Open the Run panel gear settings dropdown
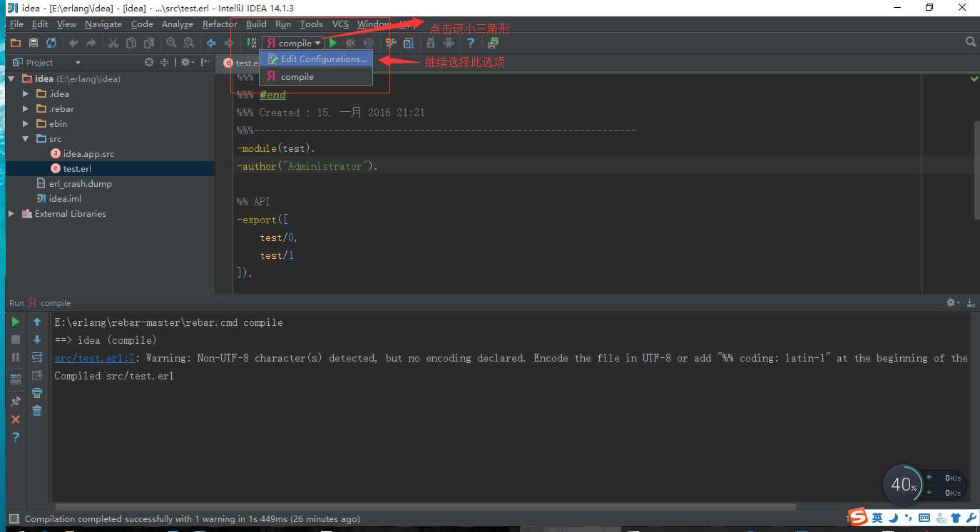The height and width of the screenshot is (532, 980). (953, 302)
